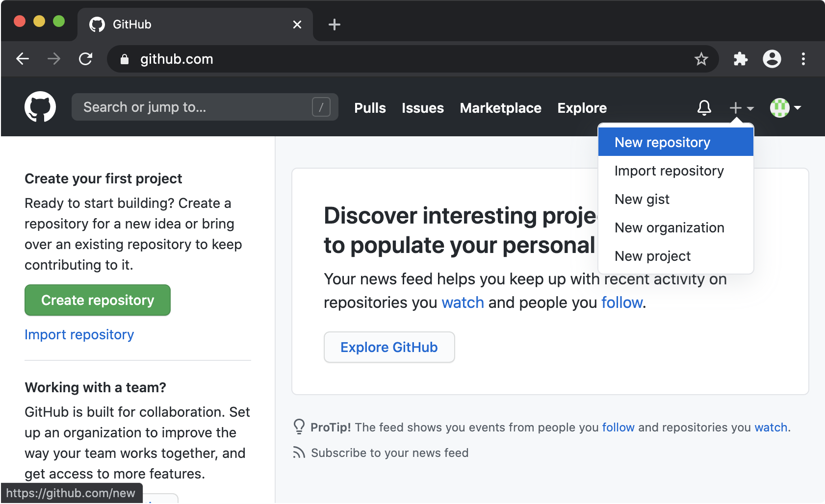Open the browser extensions puzzle icon
This screenshot has width=825, height=504.
(x=741, y=59)
